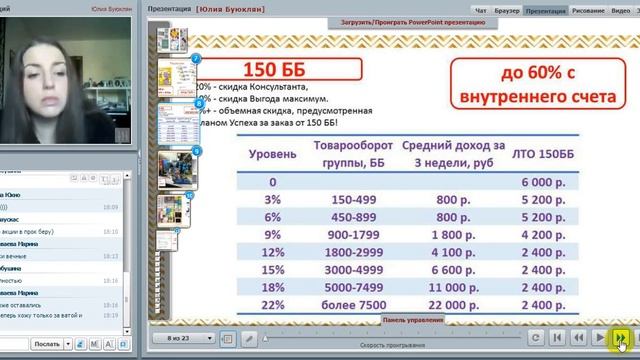Click the lock icon in chat header

[84, 178]
